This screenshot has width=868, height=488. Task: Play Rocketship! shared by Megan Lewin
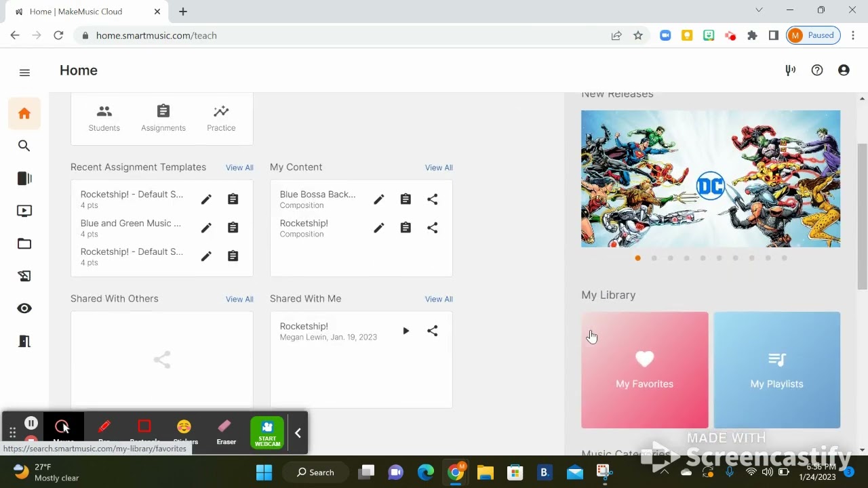pos(406,331)
